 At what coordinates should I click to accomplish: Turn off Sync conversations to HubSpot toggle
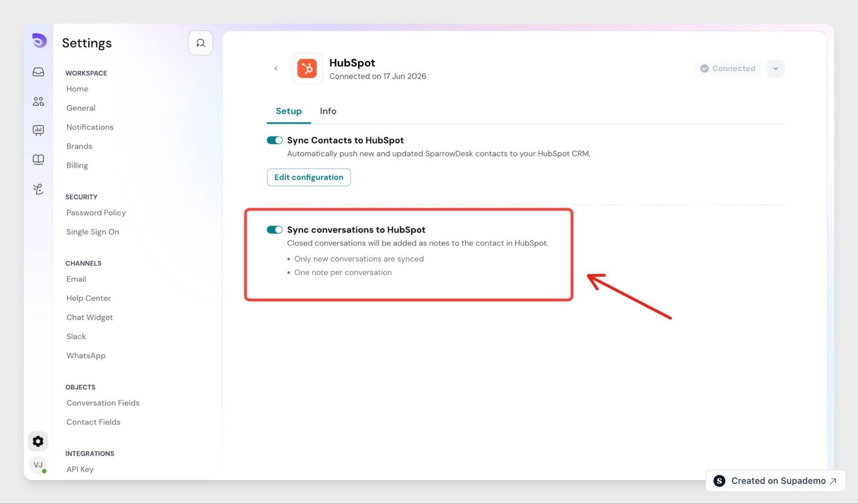(x=275, y=230)
